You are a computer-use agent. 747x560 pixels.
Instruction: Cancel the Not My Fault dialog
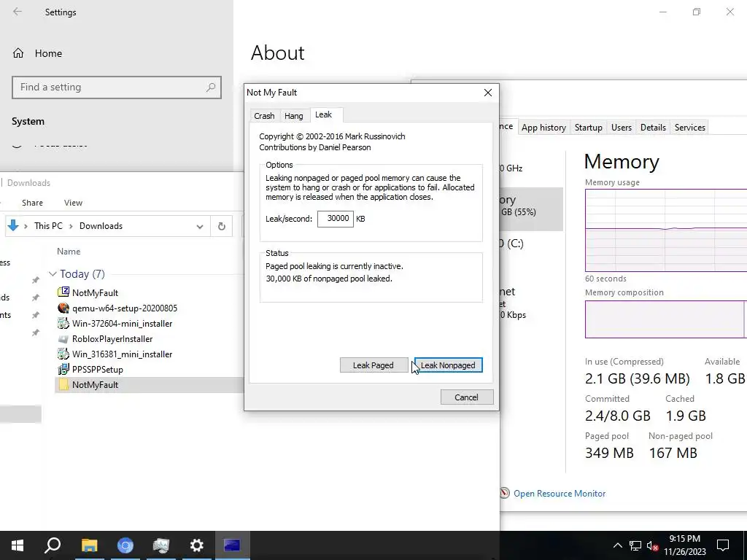pos(466,397)
